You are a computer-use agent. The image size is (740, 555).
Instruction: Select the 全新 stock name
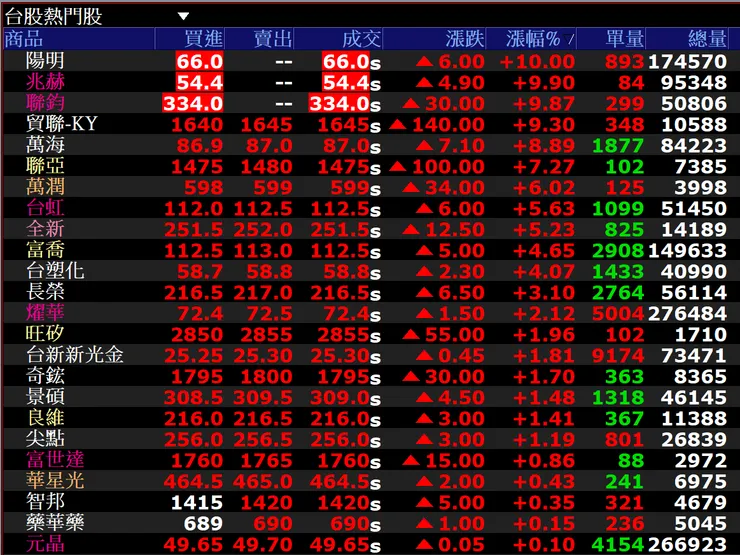point(45,229)
